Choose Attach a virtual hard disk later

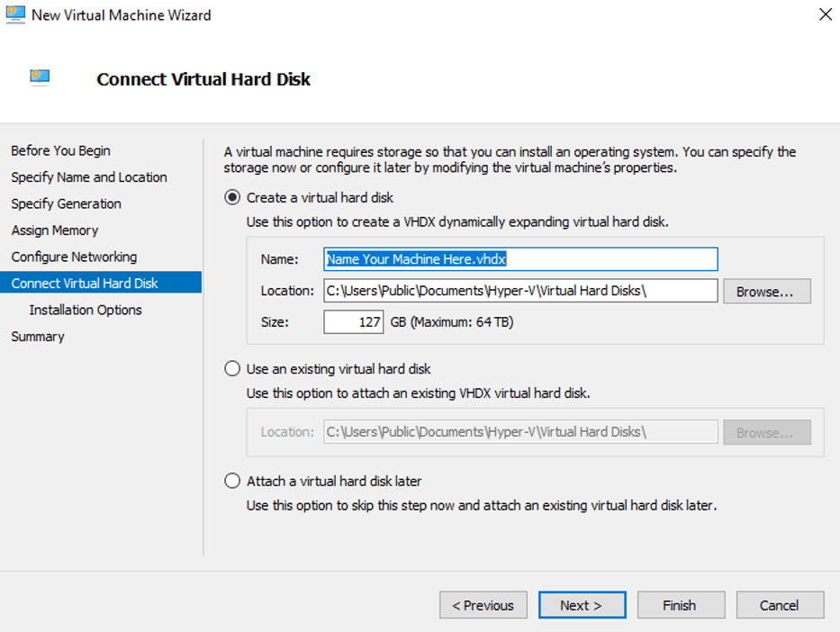click(232, 481)
